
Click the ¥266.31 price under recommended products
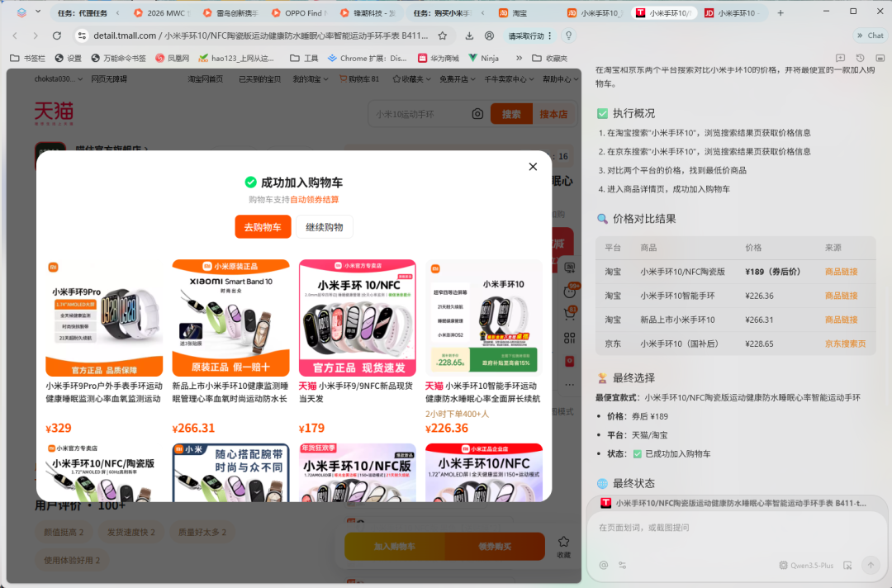[193, 429]
